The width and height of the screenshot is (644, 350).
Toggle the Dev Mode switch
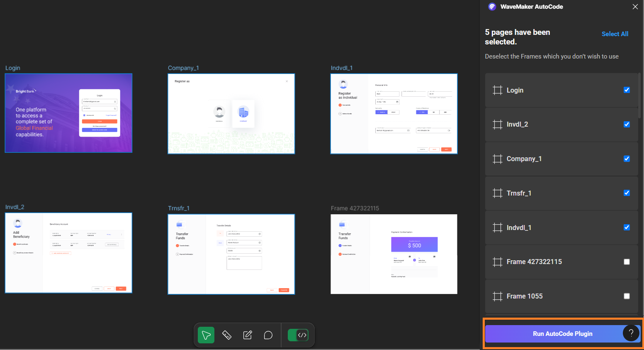pyautogui.click(x=298, y=335)
